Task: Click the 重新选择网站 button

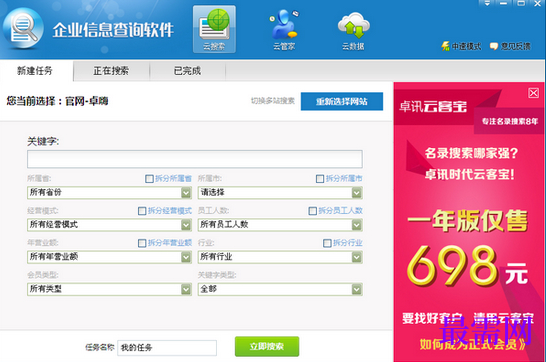Action: tap(342, 101)
